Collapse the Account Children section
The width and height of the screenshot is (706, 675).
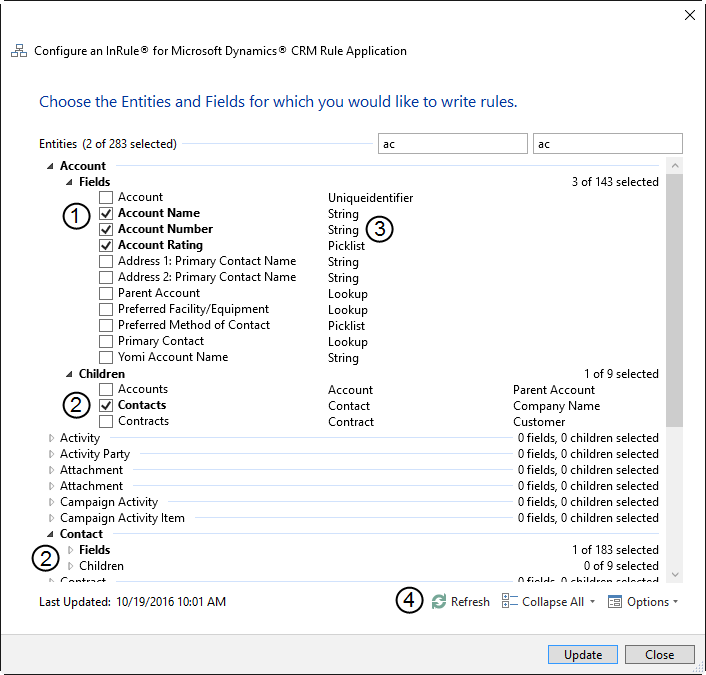[x=69, y=374]
